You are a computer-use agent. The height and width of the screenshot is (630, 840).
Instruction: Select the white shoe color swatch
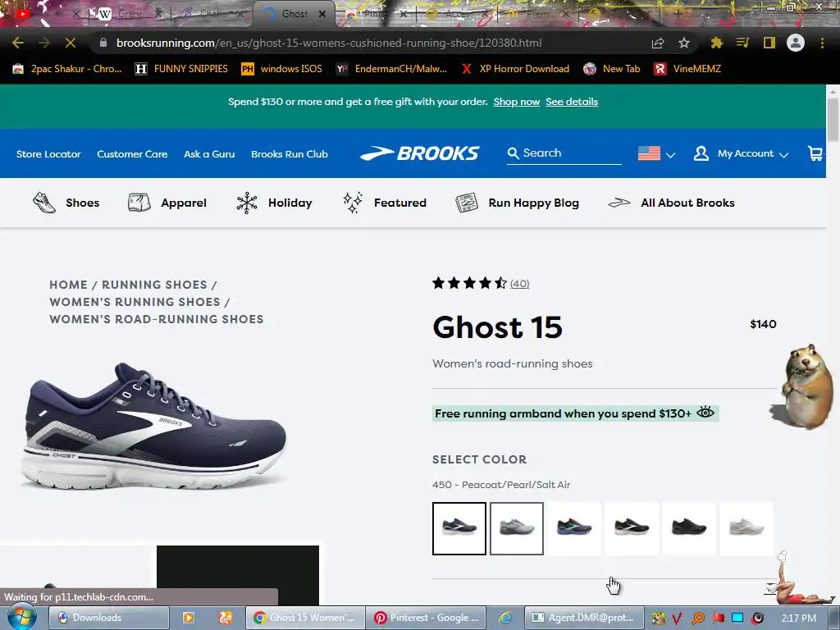click(746, 528)
